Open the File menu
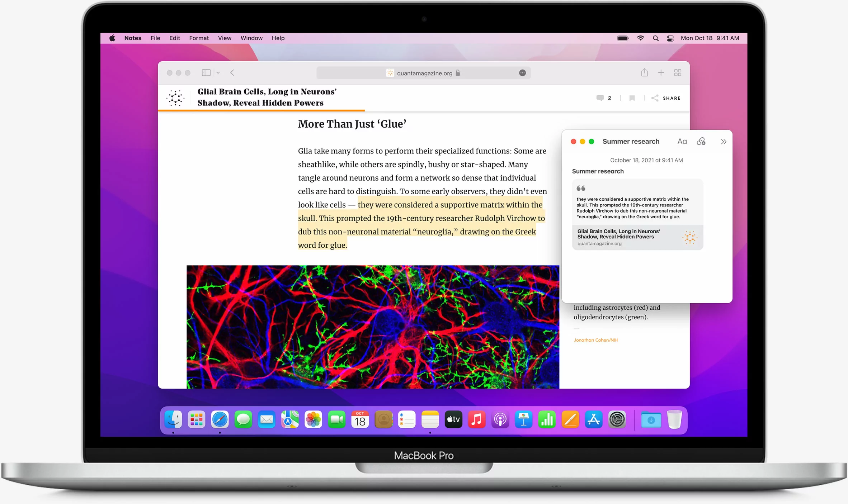 (x=155, y=38)
